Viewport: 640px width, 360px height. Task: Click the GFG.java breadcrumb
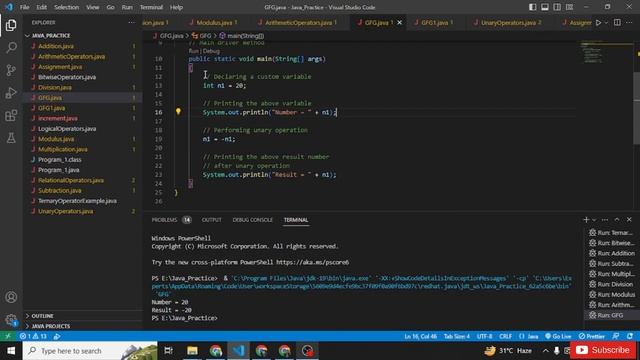(168, 36)
